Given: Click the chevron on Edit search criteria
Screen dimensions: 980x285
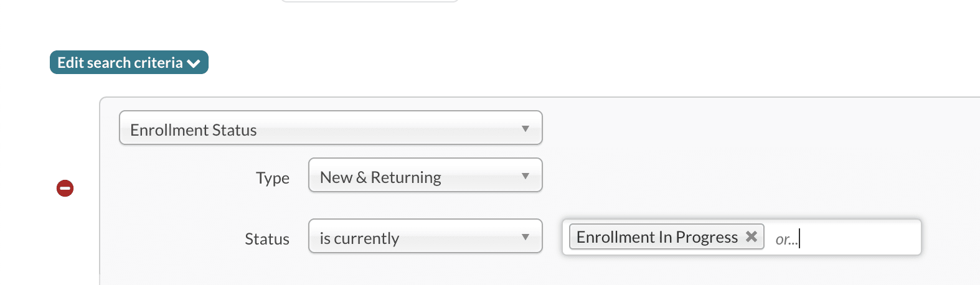Looking at the screenshot, I should 194,63.
